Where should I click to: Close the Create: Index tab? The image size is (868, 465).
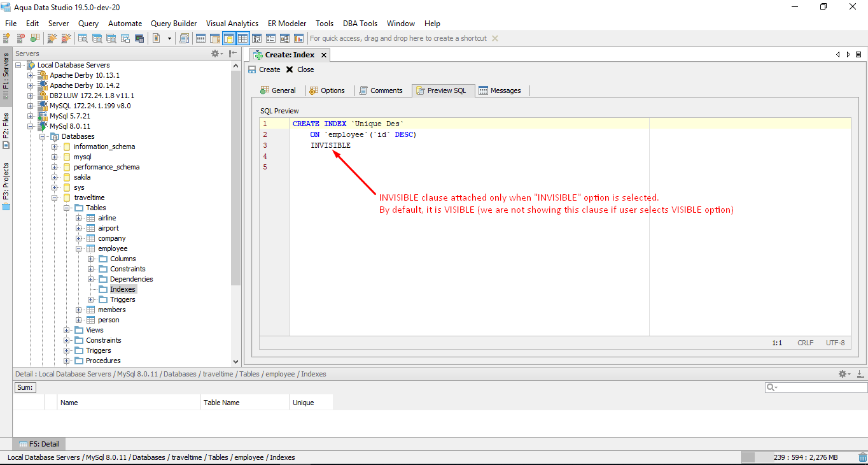point(323,55)
